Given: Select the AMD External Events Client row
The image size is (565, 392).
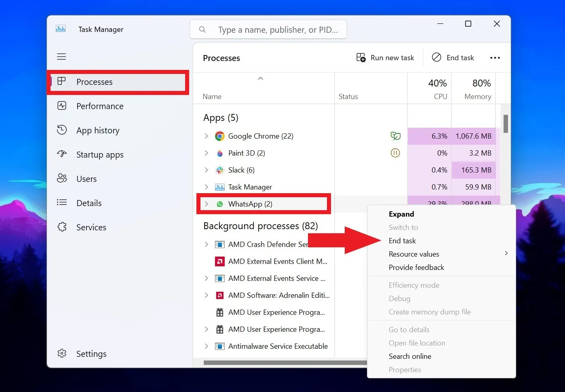Looking at the screenshot, I should click(x=264, y=261).
